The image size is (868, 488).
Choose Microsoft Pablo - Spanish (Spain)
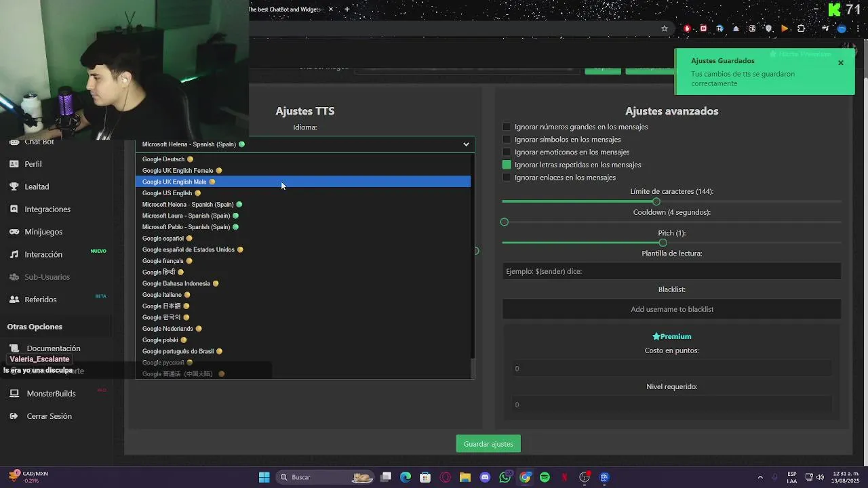coord(302,227)
